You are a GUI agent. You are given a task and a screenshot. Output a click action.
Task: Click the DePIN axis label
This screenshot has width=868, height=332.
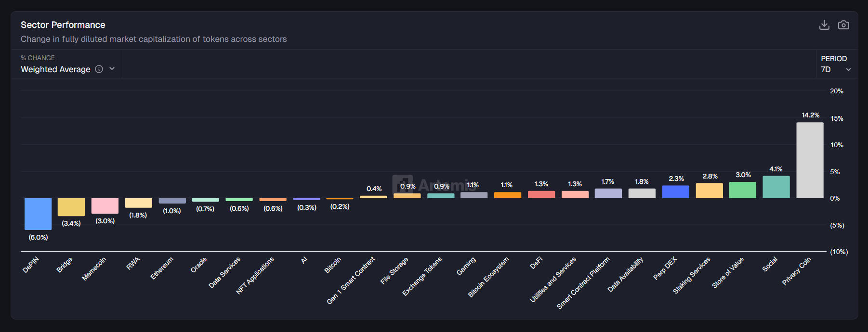(31, 265)
